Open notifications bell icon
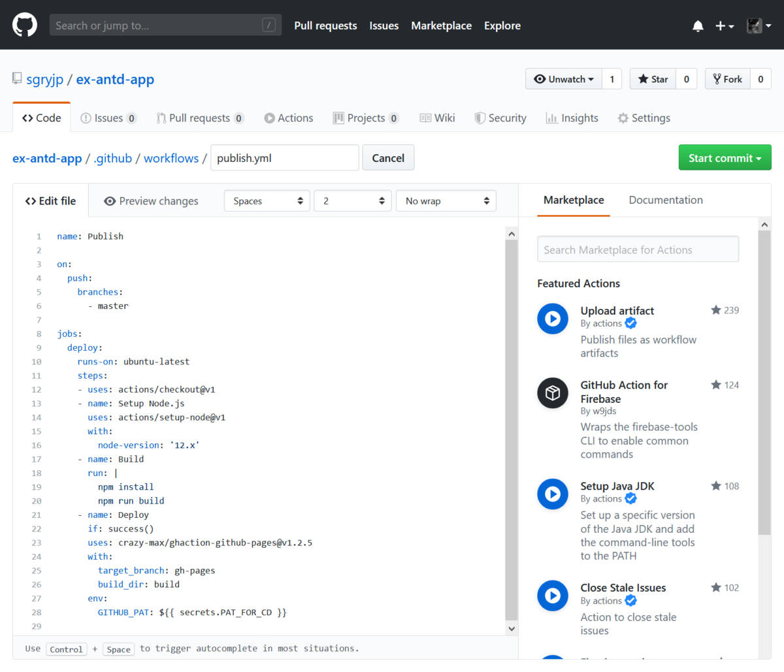The width and height of the screenshot is (784, 672). [698, 26]
